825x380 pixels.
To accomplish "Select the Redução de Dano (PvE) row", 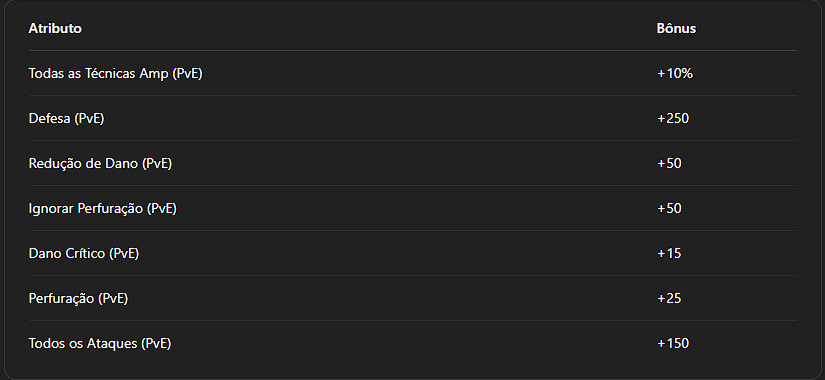I will point(412,163).
